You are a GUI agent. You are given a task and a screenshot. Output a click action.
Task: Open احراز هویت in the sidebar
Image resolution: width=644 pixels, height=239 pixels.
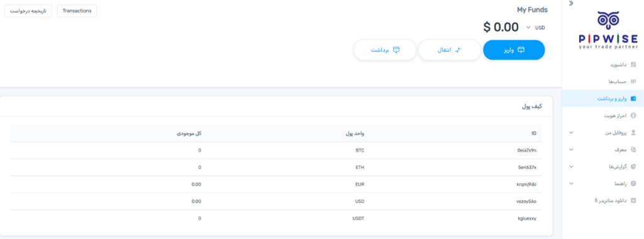602,116
